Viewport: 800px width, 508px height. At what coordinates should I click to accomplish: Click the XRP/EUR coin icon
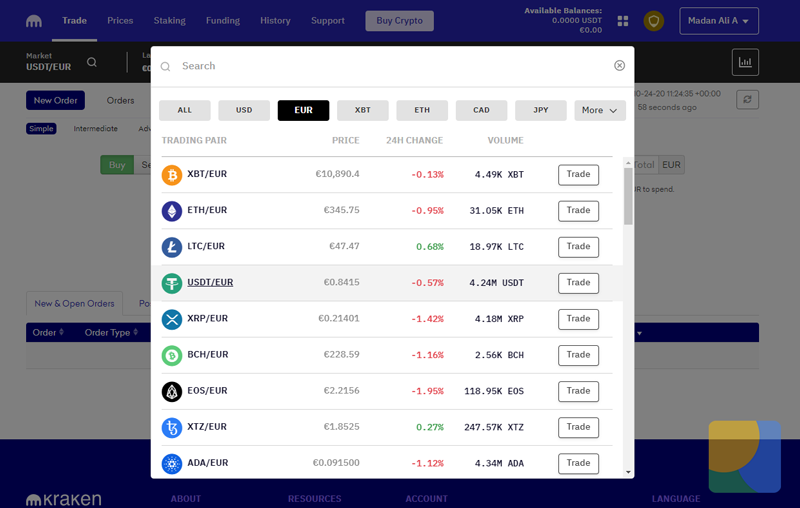point(172,320)
